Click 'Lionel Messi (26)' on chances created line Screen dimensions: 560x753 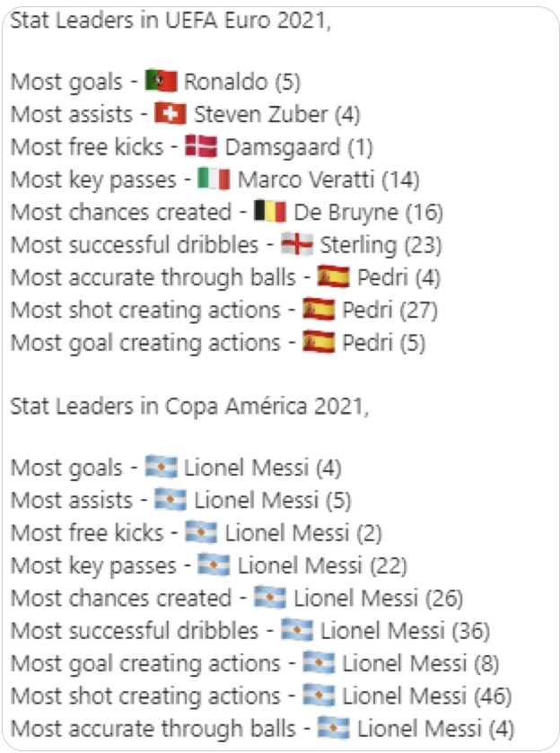pyautogui.click(x=378, y=599)
